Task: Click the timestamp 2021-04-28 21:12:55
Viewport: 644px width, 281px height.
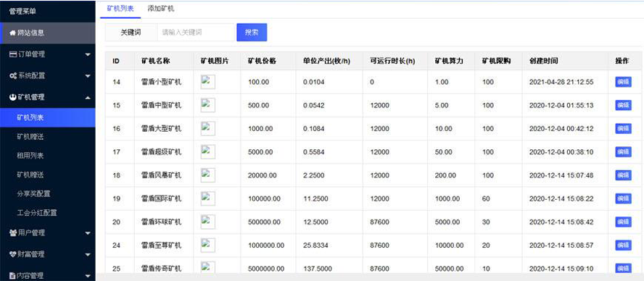Action: [561, 82]
